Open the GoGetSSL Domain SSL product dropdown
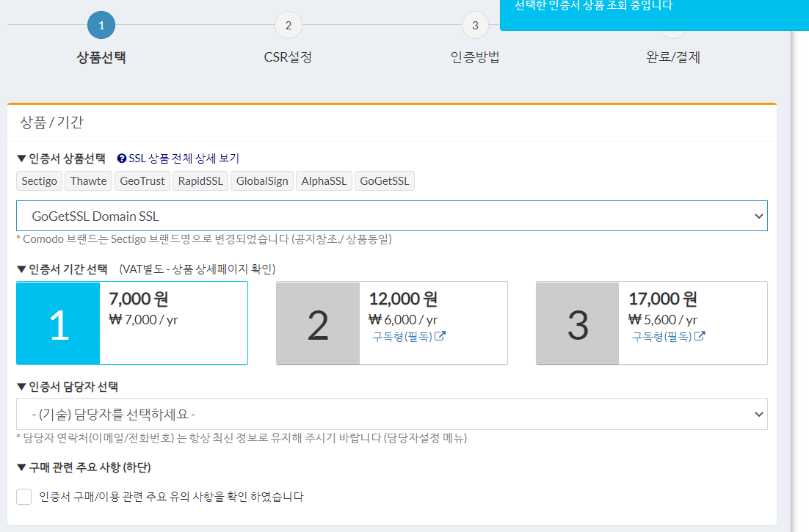The image size is (809, 532). 392,216
